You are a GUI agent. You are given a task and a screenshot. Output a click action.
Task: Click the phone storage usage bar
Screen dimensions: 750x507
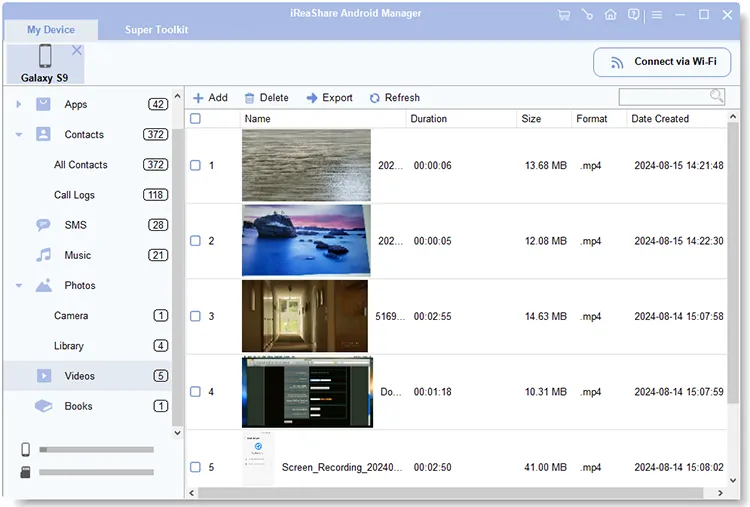[x=97, y=450]
